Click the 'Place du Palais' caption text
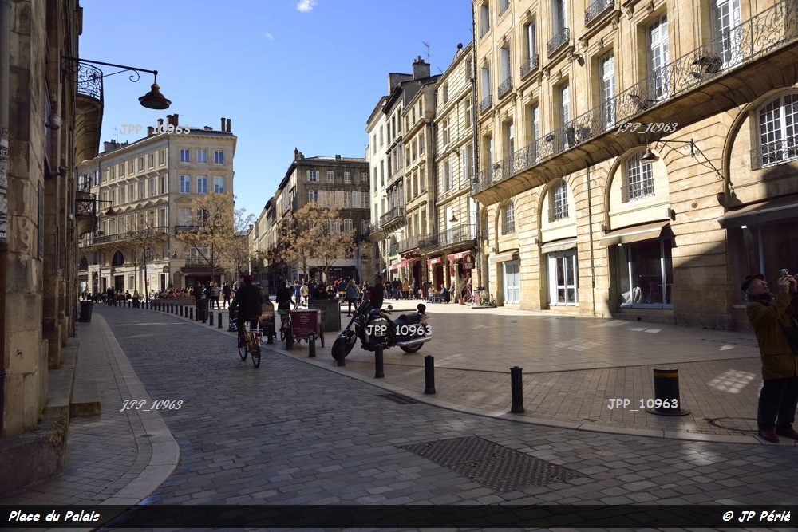Screen dimensions: 798x532 tap(54, 516)
